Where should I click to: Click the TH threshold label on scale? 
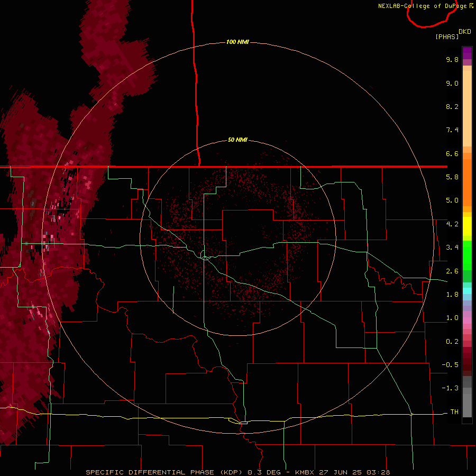coord(454,412)
